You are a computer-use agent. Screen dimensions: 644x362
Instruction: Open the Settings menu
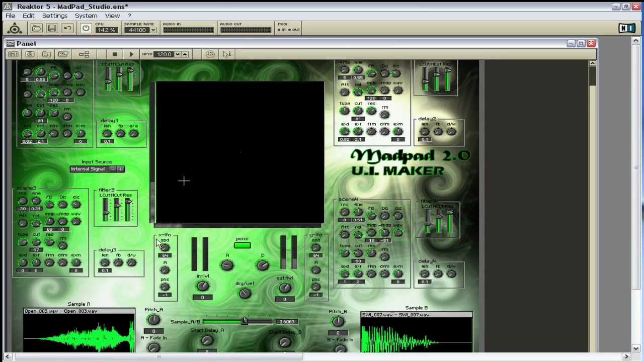click(x=54, y=16)
